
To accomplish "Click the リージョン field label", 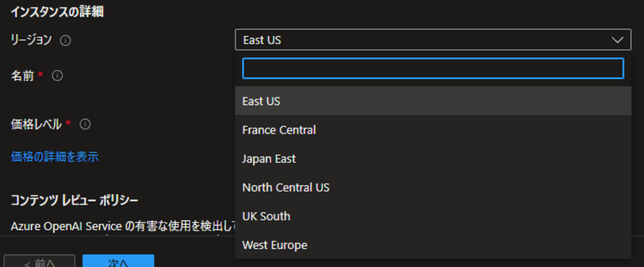I will click(31, 40).
